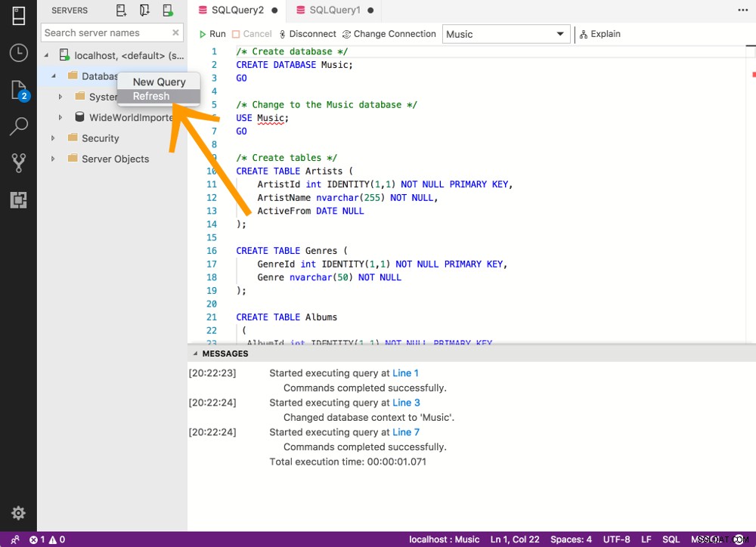Click the warnings count icon in status bar

53,539
